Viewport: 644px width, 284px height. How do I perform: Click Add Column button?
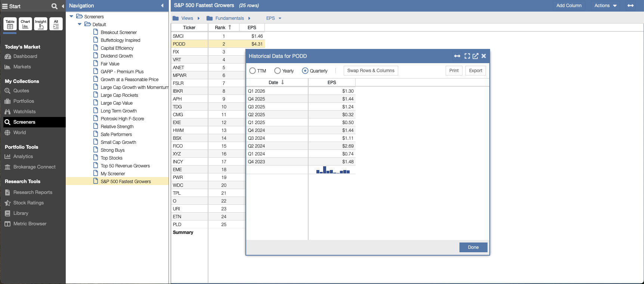coord(569,6)
